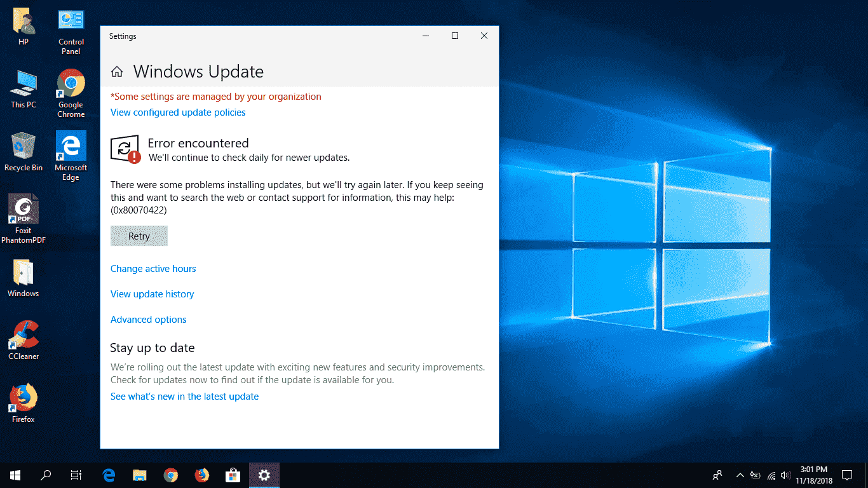This screenshot has width=868, height=488.
Task: Click Chrome icon in taskbar
Action: click(171, 475)
